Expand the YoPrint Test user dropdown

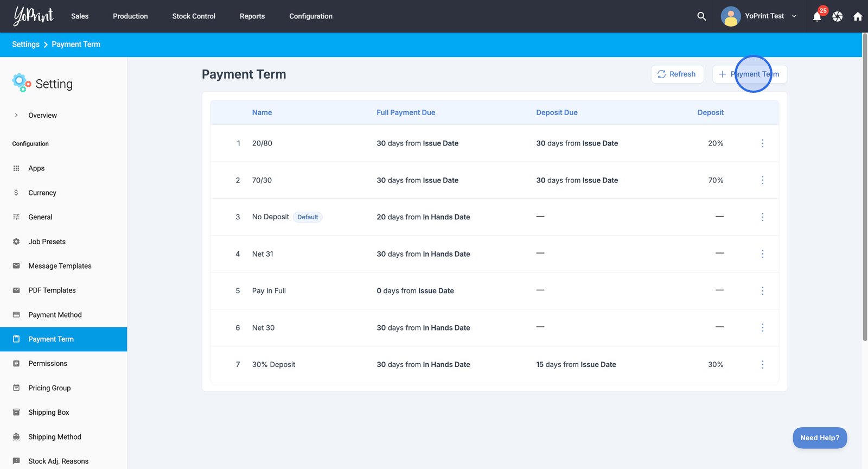794,16
